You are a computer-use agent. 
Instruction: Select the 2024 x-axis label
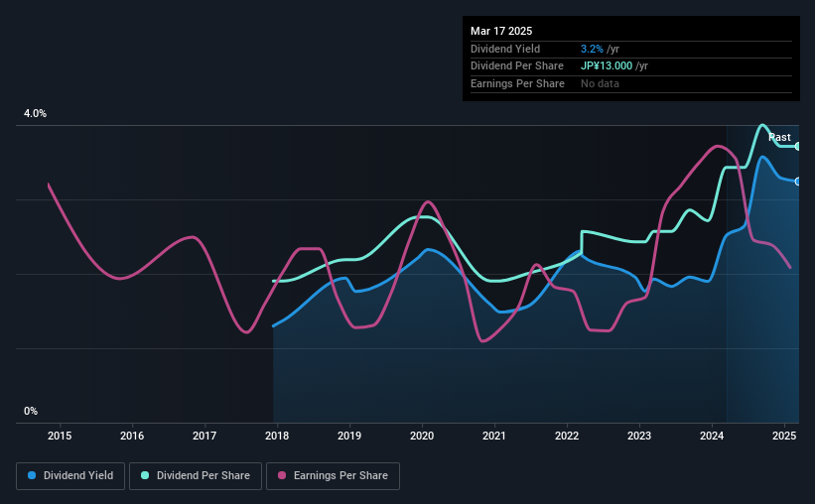pos(712,436)
